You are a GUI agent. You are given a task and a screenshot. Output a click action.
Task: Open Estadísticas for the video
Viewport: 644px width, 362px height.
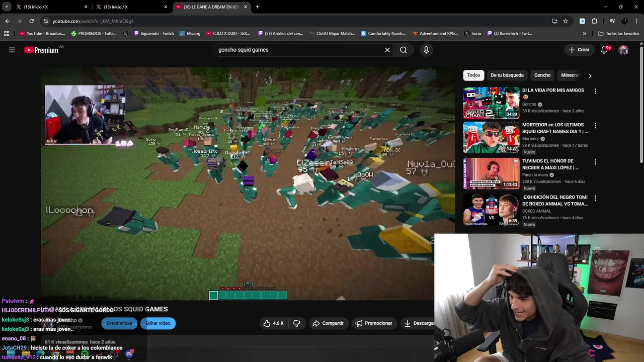point(119,323)
